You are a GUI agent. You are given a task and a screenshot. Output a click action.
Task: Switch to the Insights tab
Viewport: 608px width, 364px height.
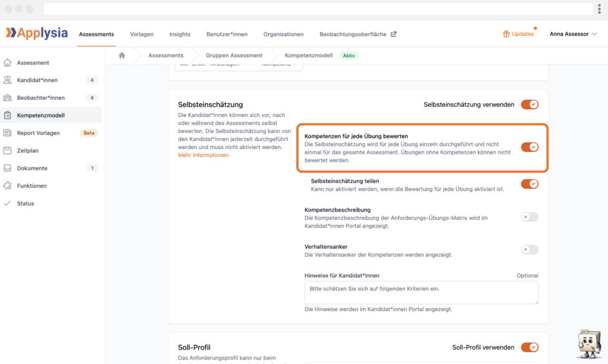click(180, 34)
